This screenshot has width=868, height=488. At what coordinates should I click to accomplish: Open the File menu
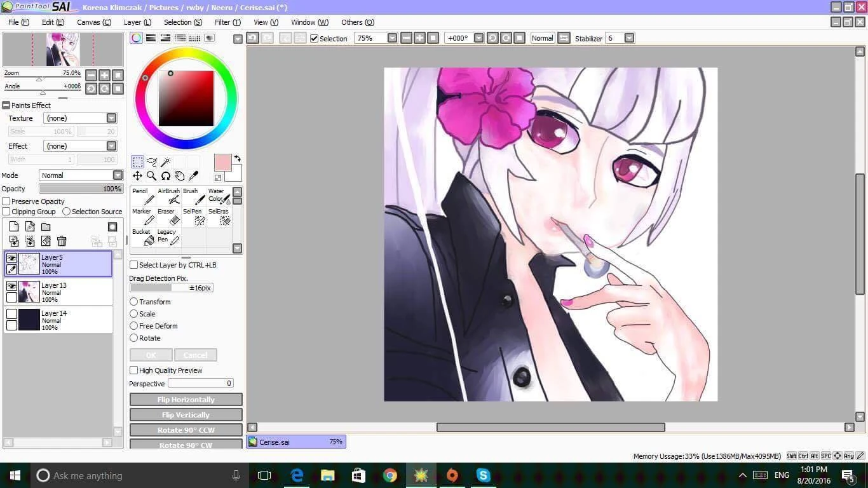pos(18,22)
